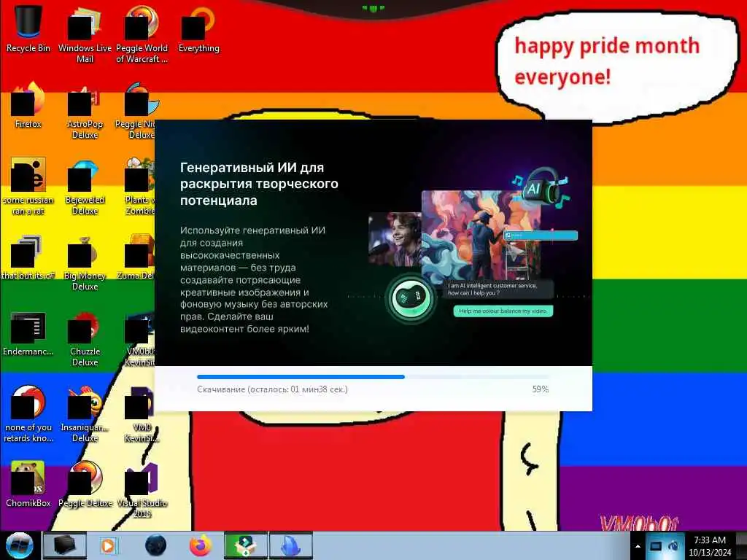The width and height of the screenshot is (747, 560).
Task: Open the Everything search shortcut
Action: click(x=198, y=29)
